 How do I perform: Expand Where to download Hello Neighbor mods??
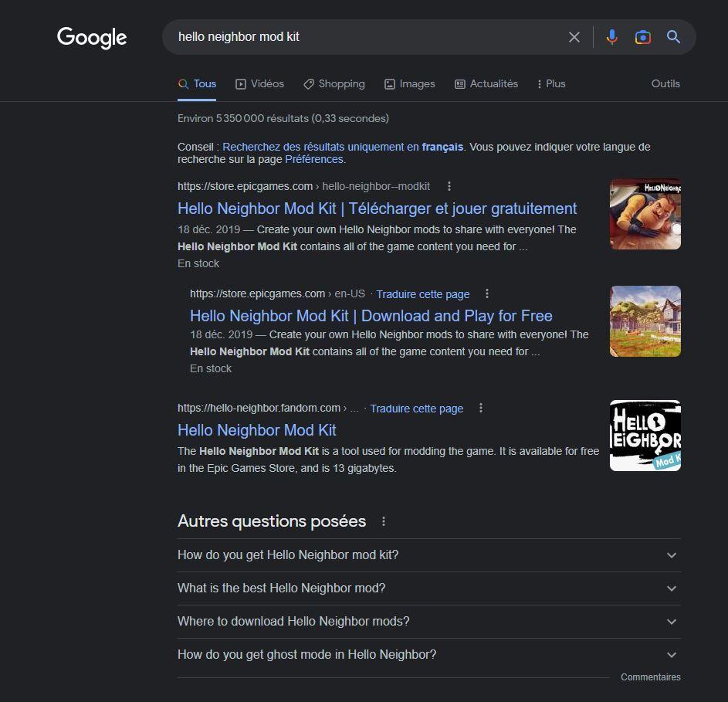(429, 622)
